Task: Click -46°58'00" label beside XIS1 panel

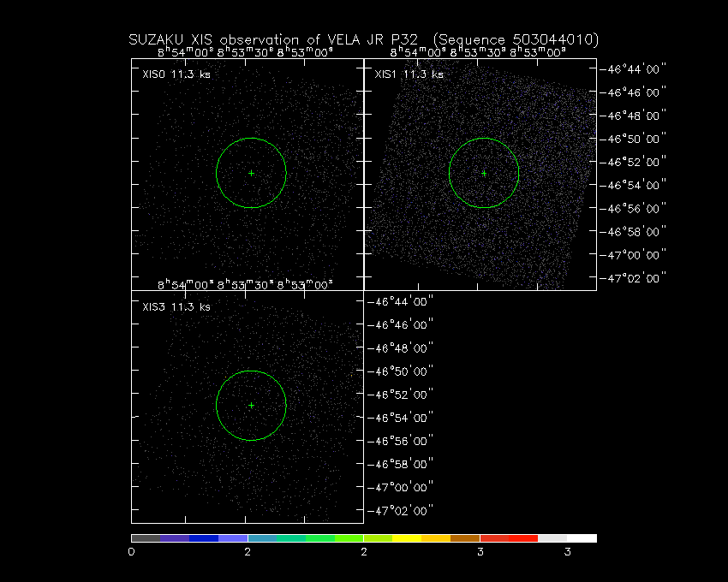Action: (633, 232)
